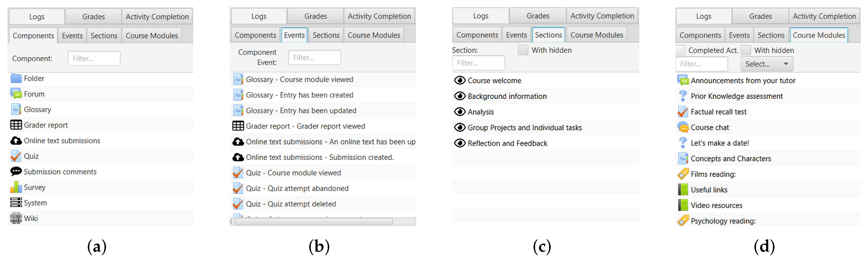Viewport: 868px width, 261px height.
Task: Click the Course chat bubble icon
Action: pos(683,127)
